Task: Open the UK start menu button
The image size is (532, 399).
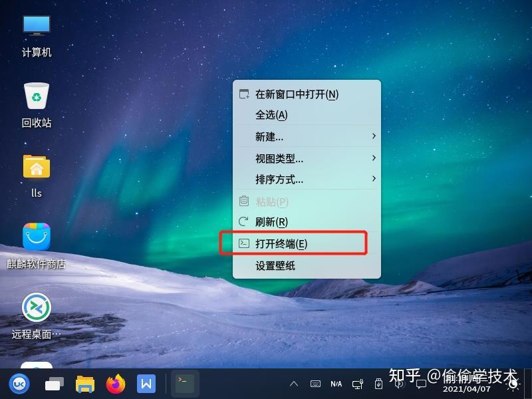Action: tap(20, 384)
